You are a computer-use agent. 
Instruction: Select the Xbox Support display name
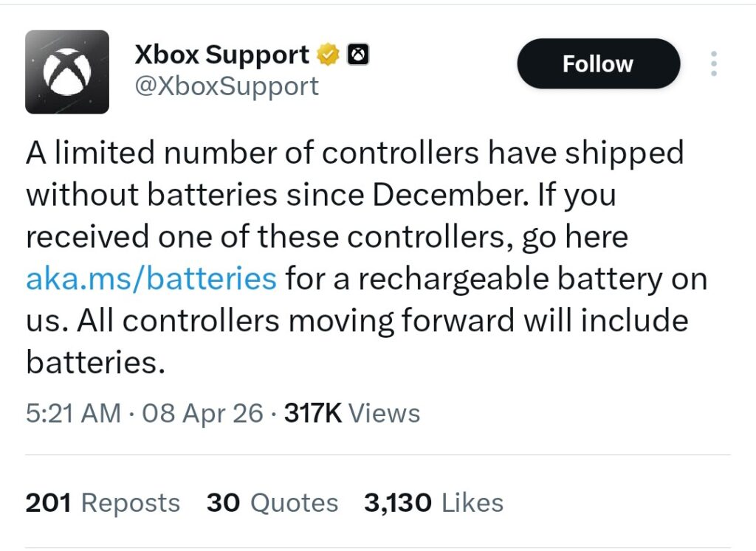tap(221, 53)
